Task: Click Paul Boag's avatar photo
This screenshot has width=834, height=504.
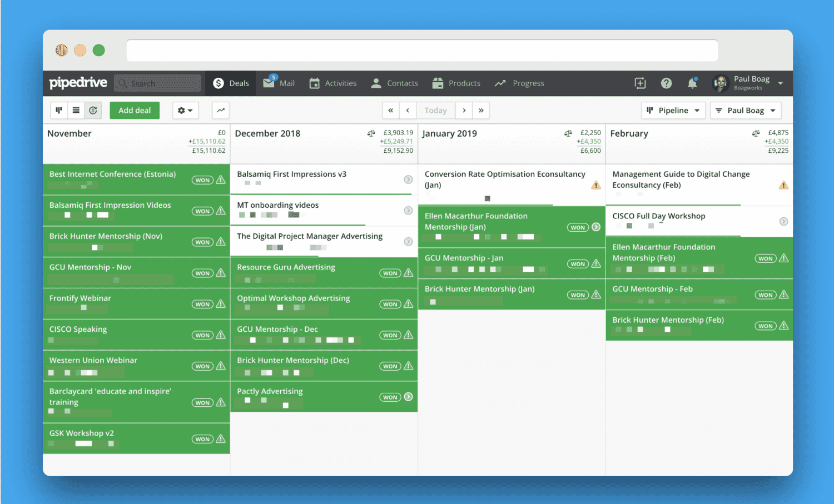Action: pyautogui.click(x=721, y=83)
